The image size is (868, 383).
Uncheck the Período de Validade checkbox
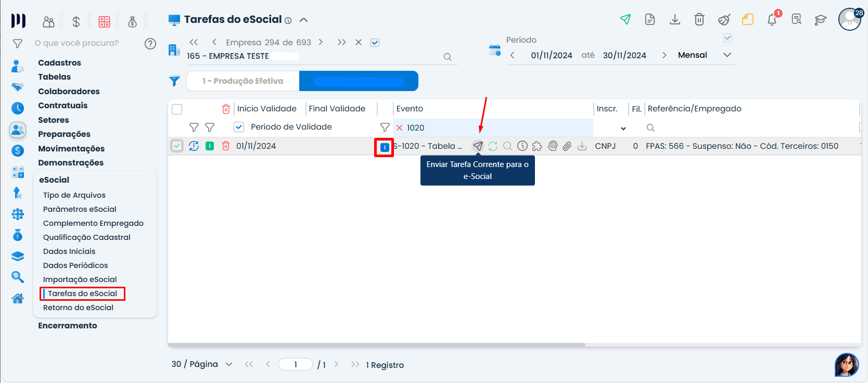[x=239, y=127]
